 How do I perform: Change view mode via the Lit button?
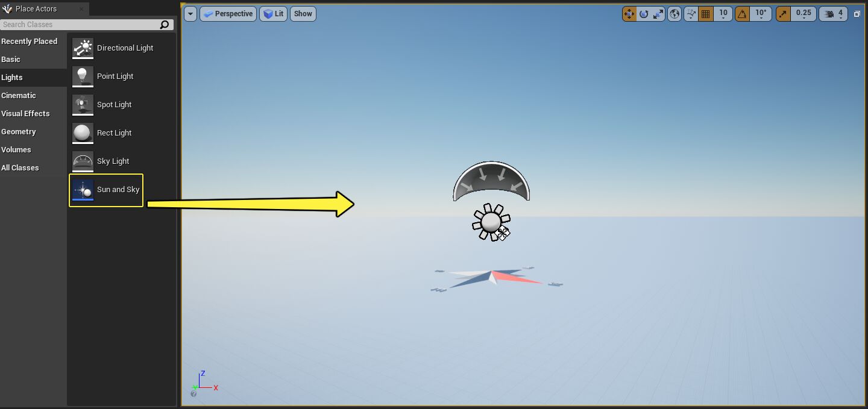click(x=273, y=13)
